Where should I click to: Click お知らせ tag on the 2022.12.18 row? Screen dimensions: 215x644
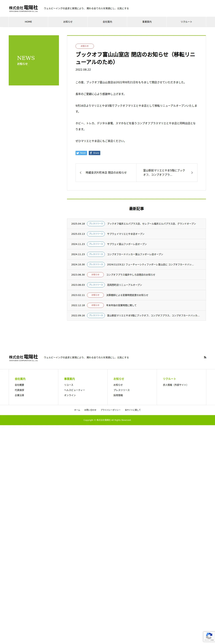95,305
